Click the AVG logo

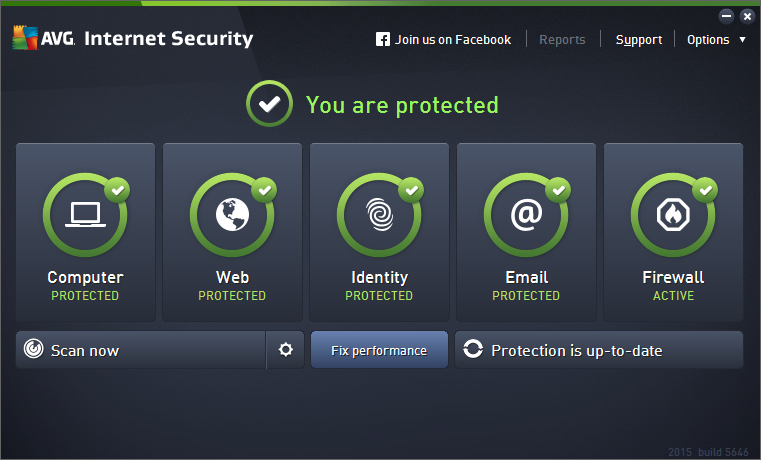[x=25, y=39]
